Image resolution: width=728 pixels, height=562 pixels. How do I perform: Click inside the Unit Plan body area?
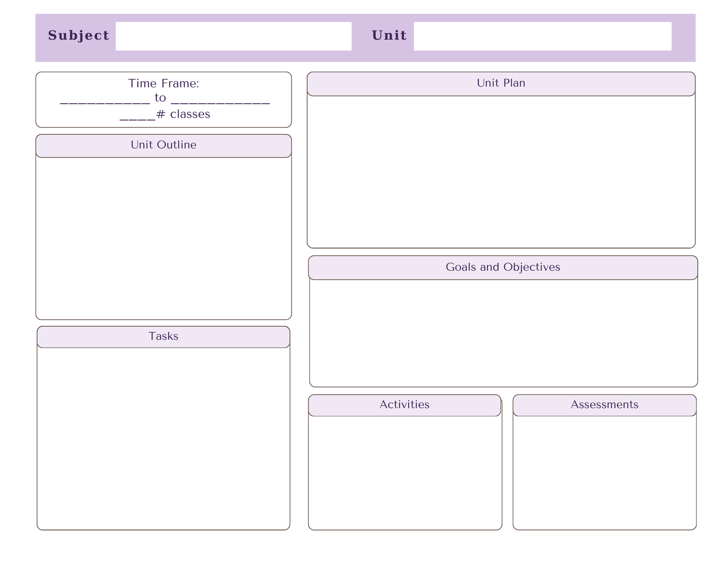pos(501,172)
